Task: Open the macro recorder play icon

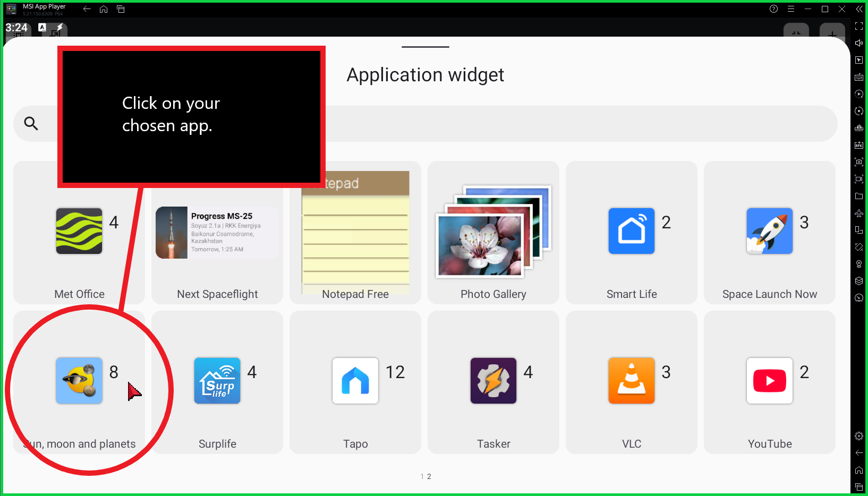Action: click(x=859, y=94)
